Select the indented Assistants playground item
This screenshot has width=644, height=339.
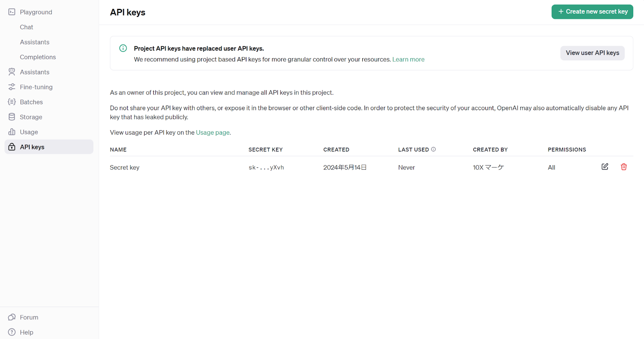click(x=35, y=42)
